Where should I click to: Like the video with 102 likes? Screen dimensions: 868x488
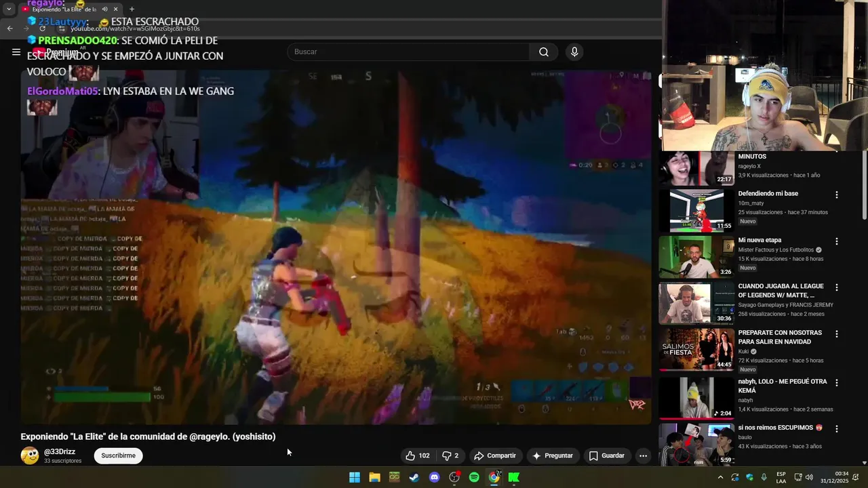pos(417,455)
